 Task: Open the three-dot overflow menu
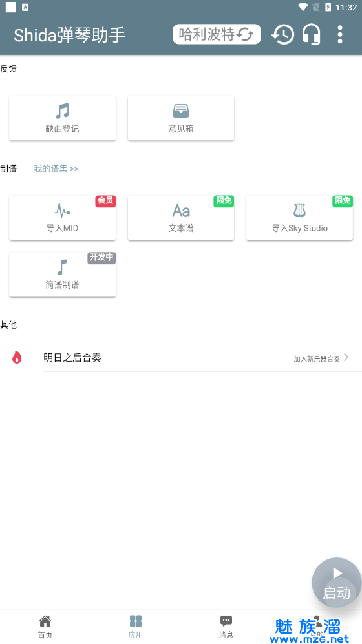click(340, 34)
